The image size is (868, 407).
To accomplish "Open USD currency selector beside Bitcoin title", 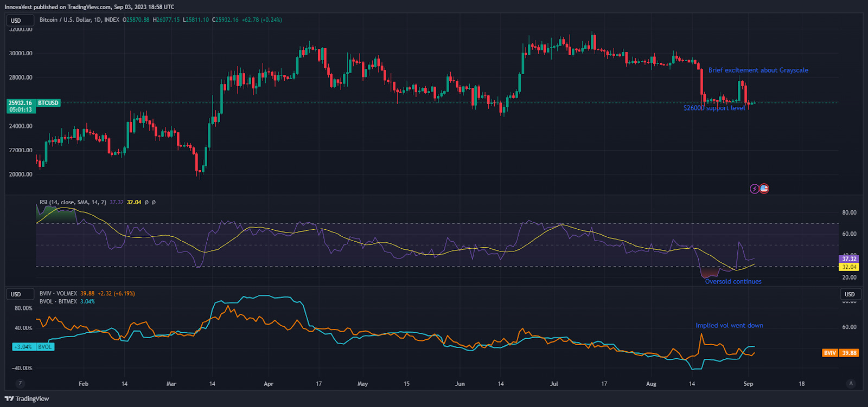I will 20,21.
